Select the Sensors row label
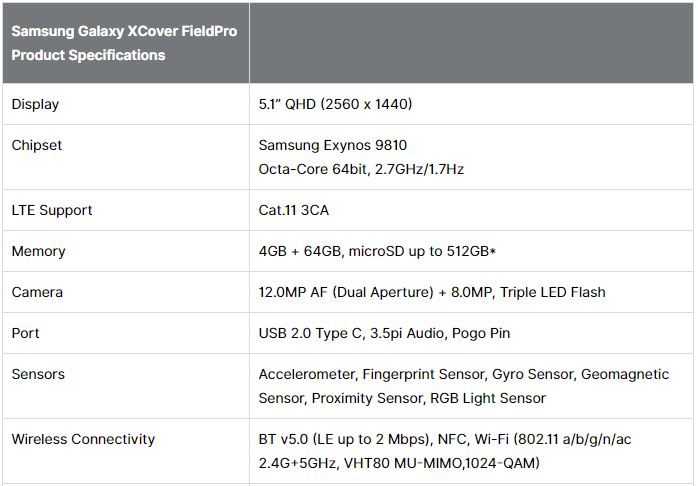Viewport: 698px width, 486px height. (38, 374)
